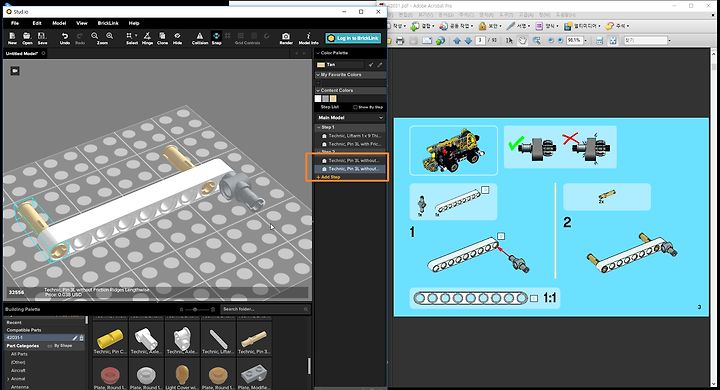The height and width of the screenshot is (390, 720).
Task: Expand the Animal part category
Action: pos(9,379)
